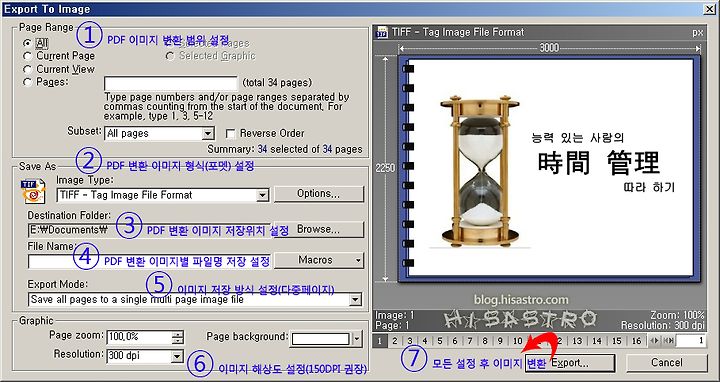
Task: View page tab 14 in preview
Action: [597, 341]
